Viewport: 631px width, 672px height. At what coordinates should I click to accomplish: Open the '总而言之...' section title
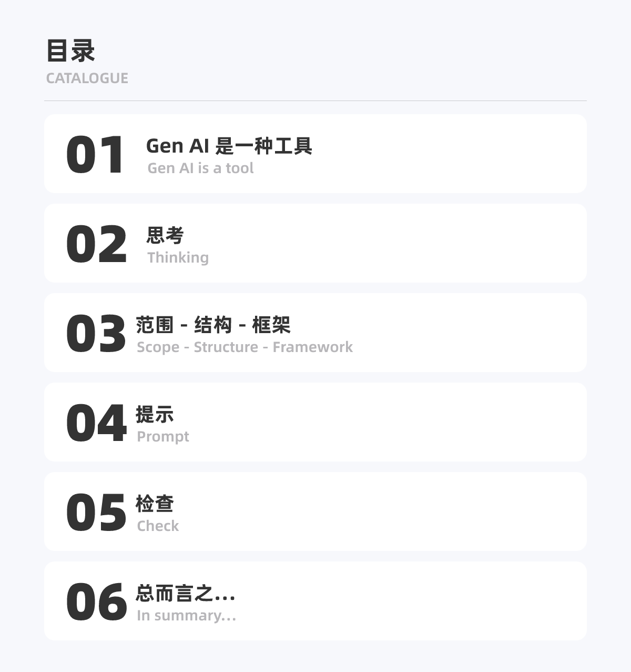[x=185, y=593]
